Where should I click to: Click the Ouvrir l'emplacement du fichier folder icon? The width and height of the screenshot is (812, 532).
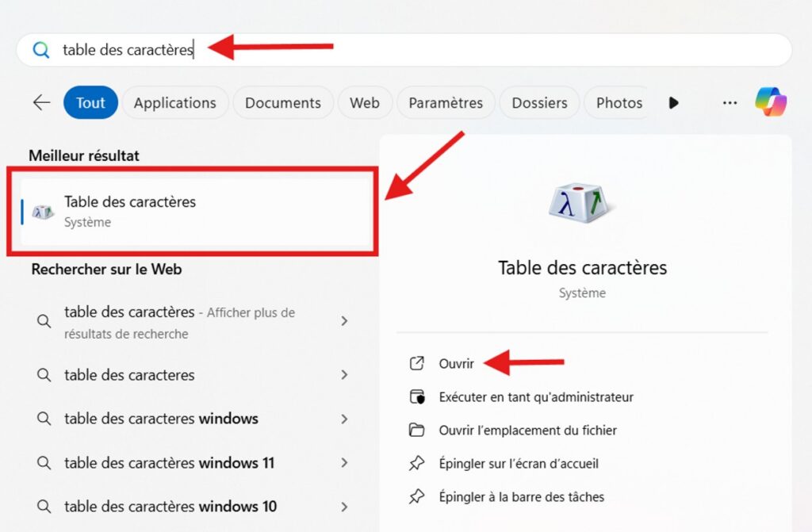[x=416, y=431]
